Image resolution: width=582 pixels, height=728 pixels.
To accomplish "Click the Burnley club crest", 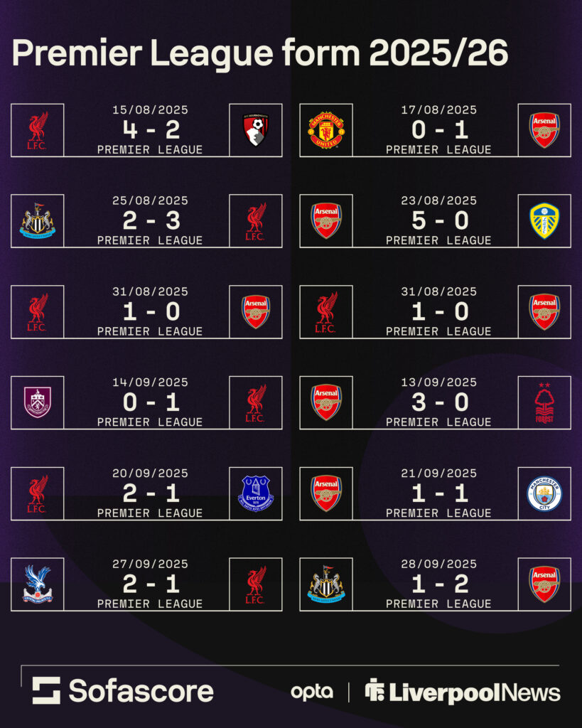I will [x=38, y=402].
